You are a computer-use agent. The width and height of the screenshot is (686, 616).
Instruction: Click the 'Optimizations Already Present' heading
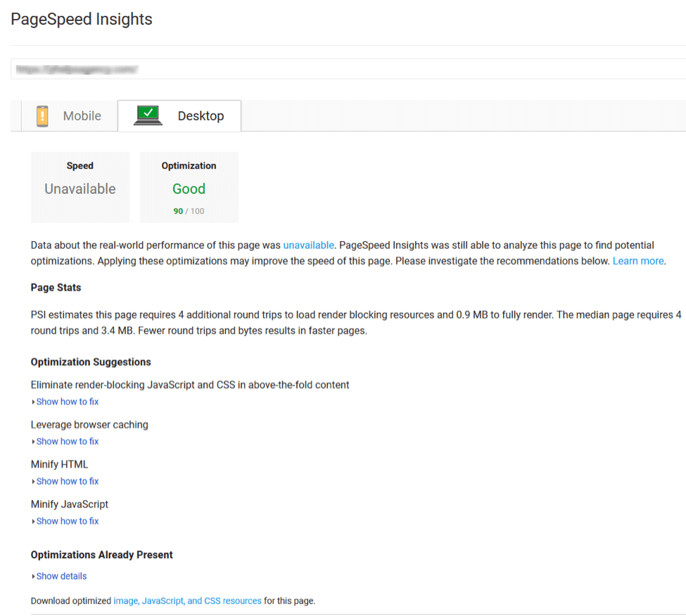pyautogui.click(x=101, y=555)
